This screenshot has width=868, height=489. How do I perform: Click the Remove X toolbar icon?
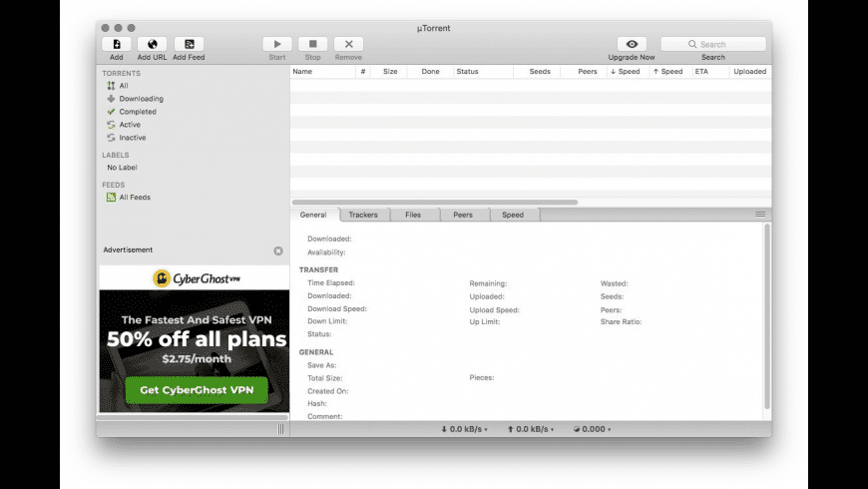tap(349, 44)
